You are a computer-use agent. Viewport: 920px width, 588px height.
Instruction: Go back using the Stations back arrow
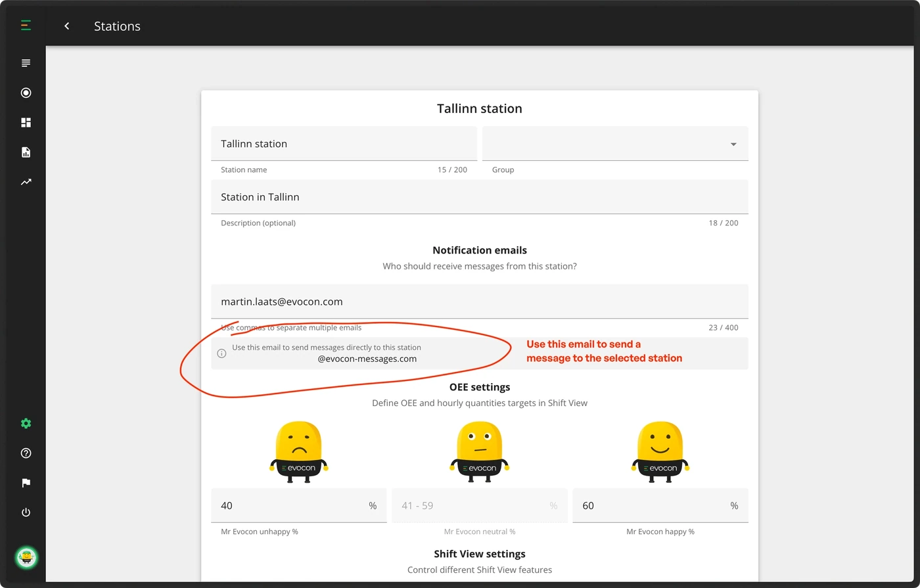coord(66,26)
